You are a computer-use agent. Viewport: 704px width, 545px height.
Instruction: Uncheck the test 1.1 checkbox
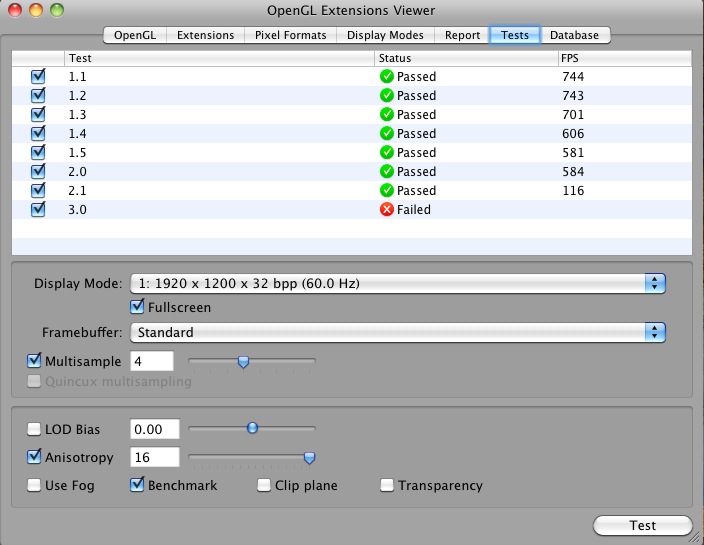point(38,76)
